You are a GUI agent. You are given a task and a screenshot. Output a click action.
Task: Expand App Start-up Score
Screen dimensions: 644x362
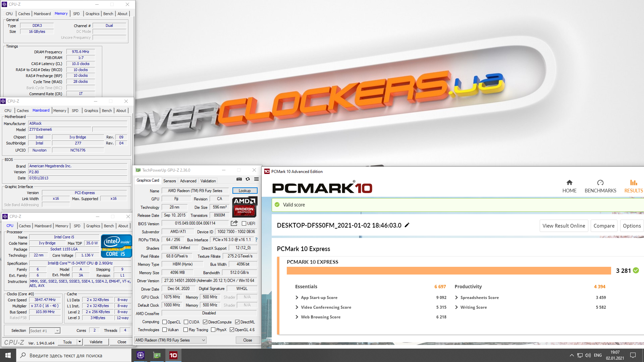tap(297, 298)
